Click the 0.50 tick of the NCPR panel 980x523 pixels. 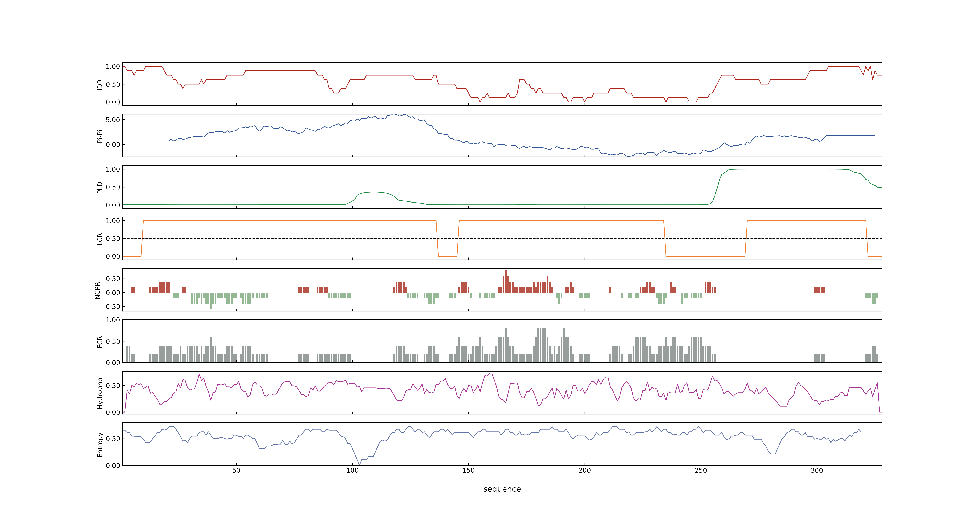(x=113, y=279)
